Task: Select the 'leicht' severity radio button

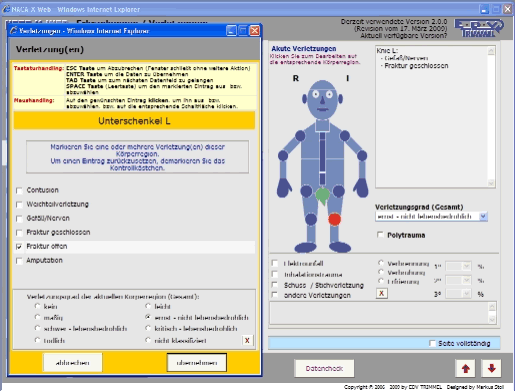Action: [148, 306]
